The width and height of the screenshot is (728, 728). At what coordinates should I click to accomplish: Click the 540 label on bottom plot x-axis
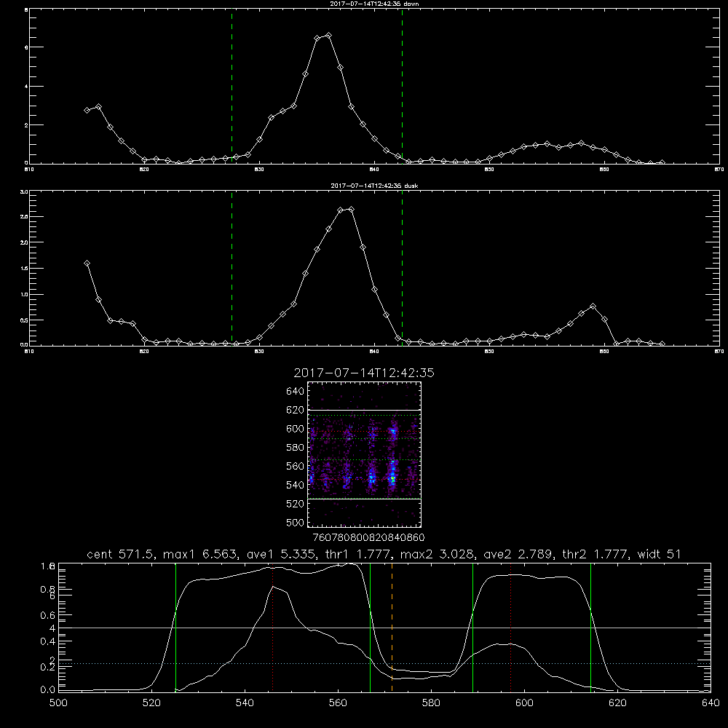[x=245, y=703]
